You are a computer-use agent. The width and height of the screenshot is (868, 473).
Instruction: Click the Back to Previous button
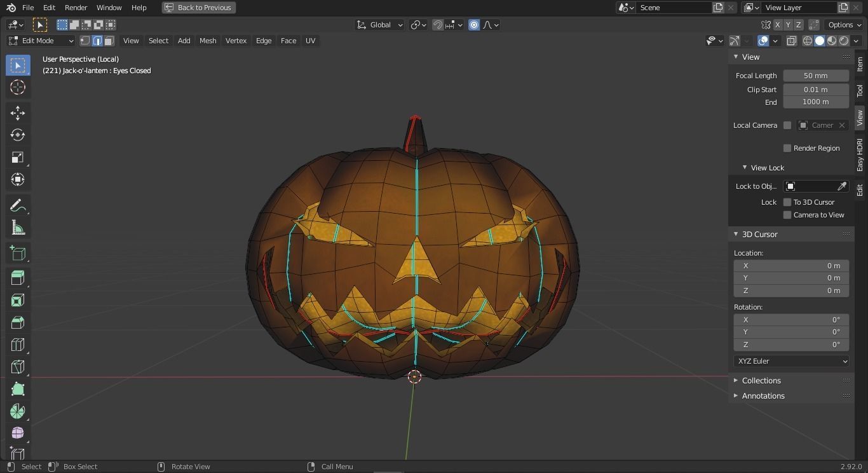pyautogui.click(x=198, y=8)
